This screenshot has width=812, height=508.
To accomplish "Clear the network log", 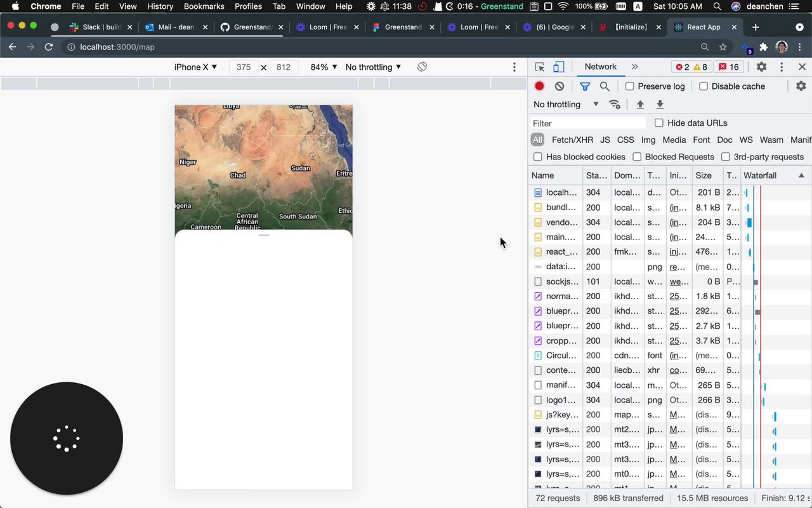I will click(559, 86).
